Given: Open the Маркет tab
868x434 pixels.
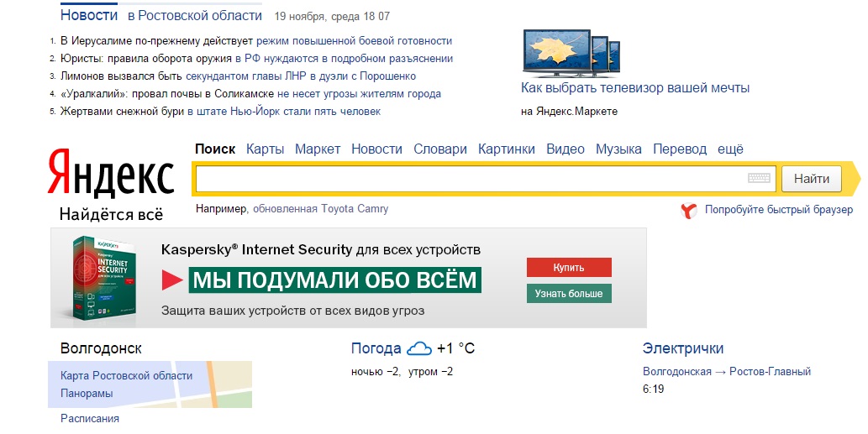Looking at the screenshot, I should pos(318,149).
